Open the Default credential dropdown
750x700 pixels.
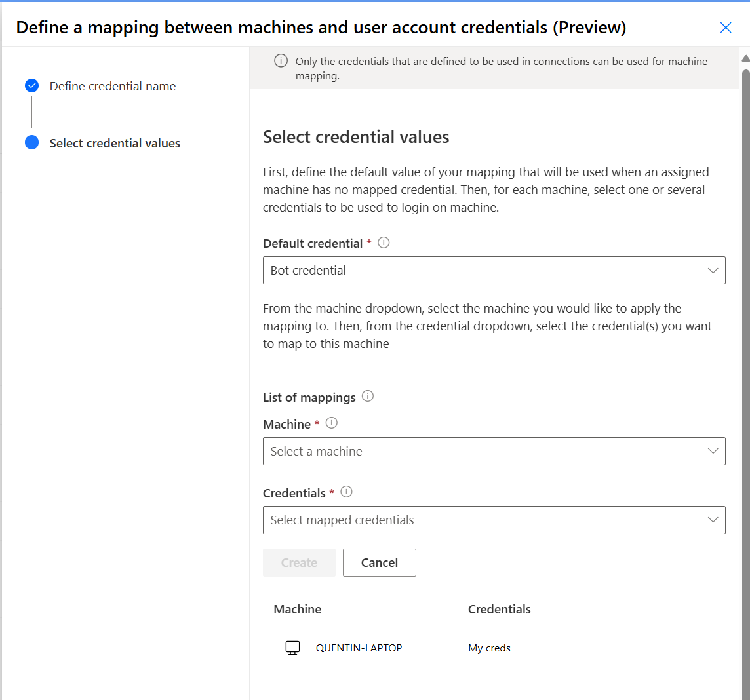[x=494, y=270]
